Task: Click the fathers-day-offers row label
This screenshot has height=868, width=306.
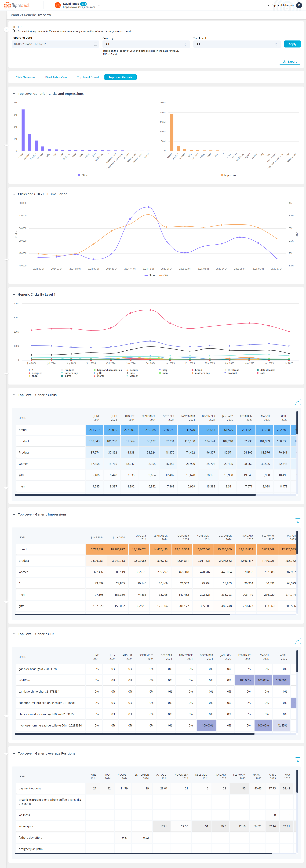Action: point(30,838)
